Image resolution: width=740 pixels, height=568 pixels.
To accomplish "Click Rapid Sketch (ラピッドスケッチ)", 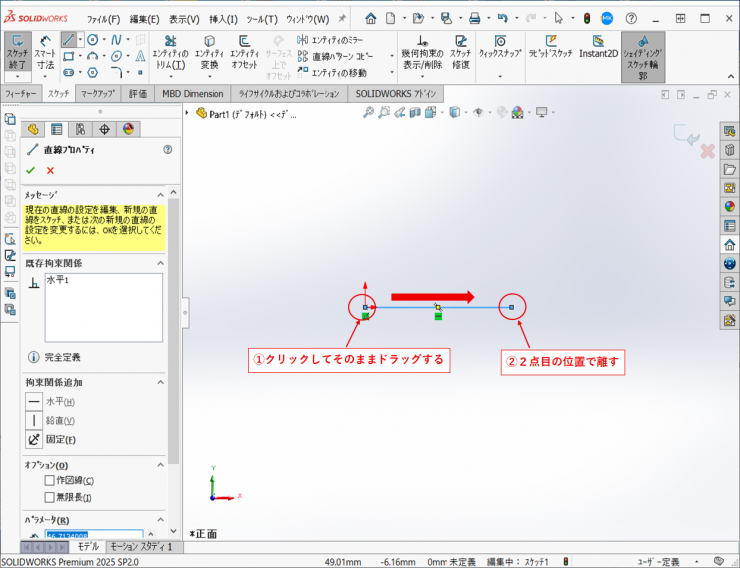I will click(551, 47).
